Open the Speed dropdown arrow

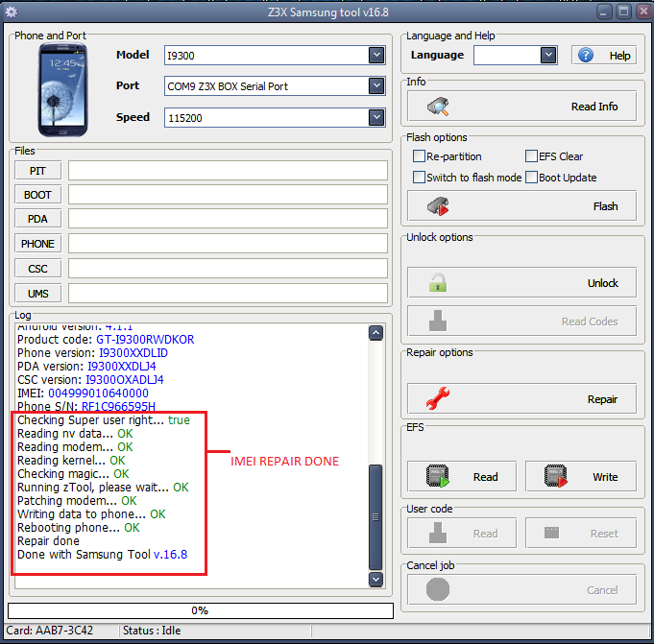click(x=376, y=117)
